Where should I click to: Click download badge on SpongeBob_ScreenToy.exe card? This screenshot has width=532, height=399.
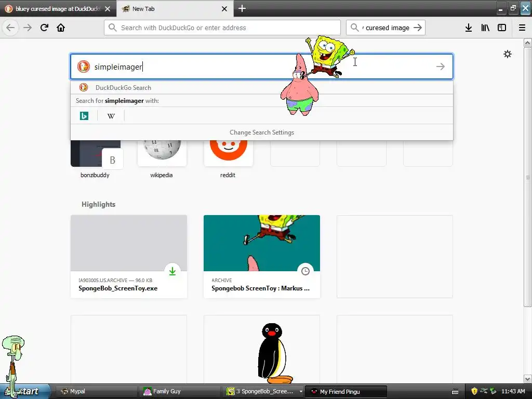tap(172, 271)
